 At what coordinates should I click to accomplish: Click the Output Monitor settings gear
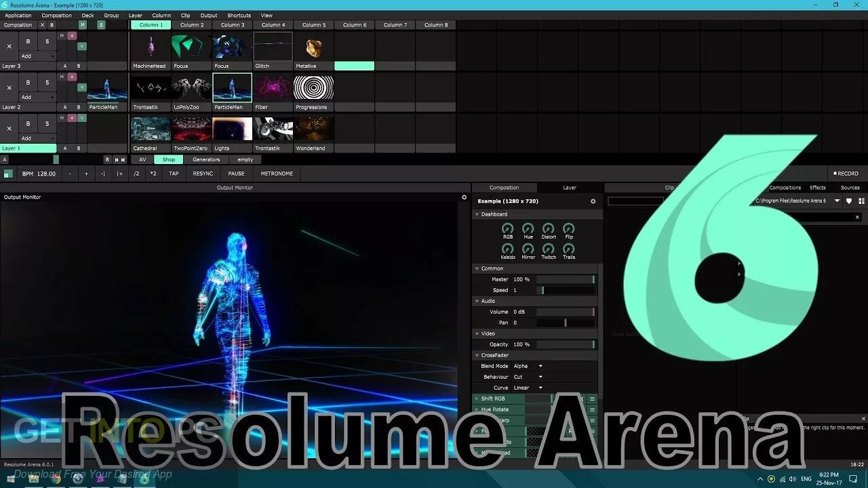465,197
